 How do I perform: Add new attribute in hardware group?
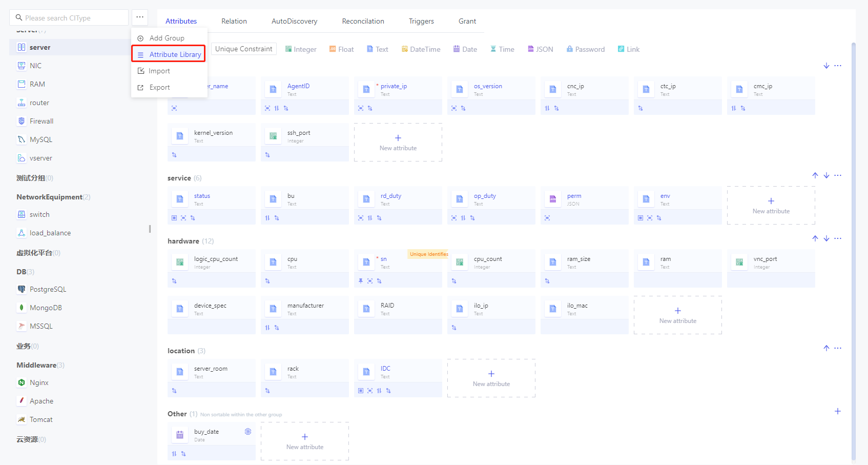(677, 315)
